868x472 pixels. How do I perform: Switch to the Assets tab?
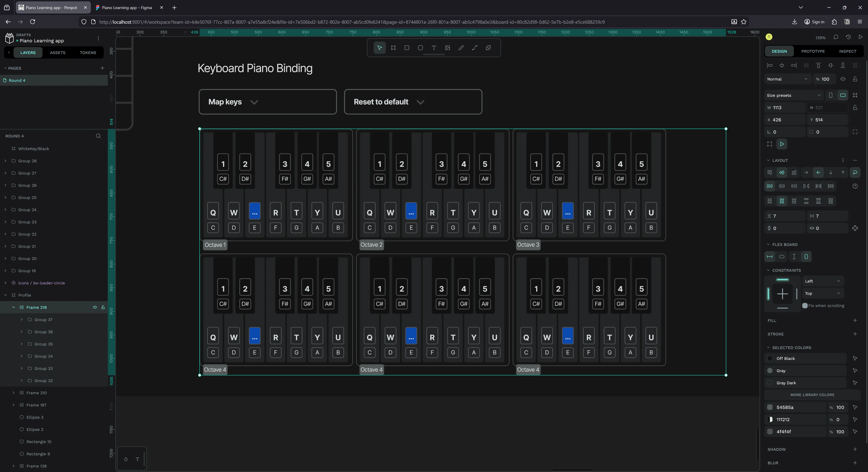coord(57,52)
